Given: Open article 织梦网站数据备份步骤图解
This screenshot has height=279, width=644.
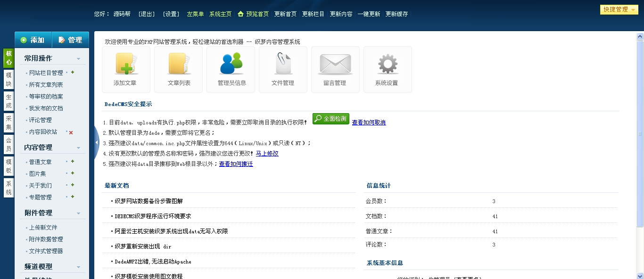Looking at the screenshot, I should (149, 201).
